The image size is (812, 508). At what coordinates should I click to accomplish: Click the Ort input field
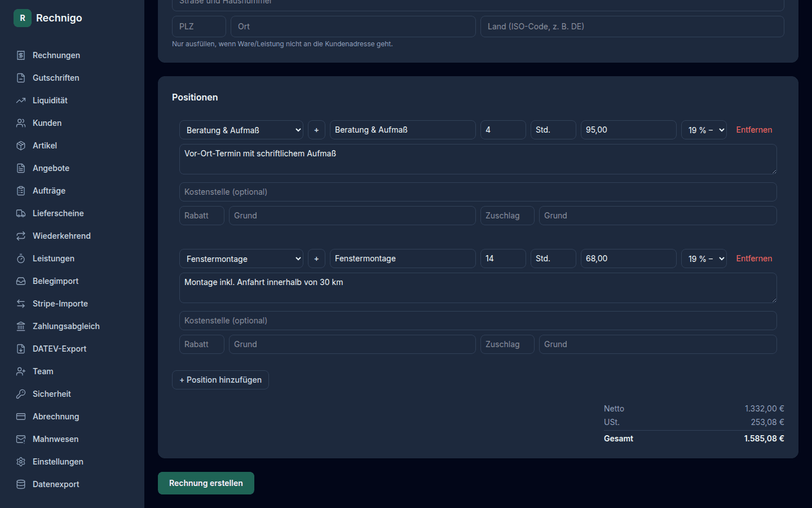[x=353, y=27]
